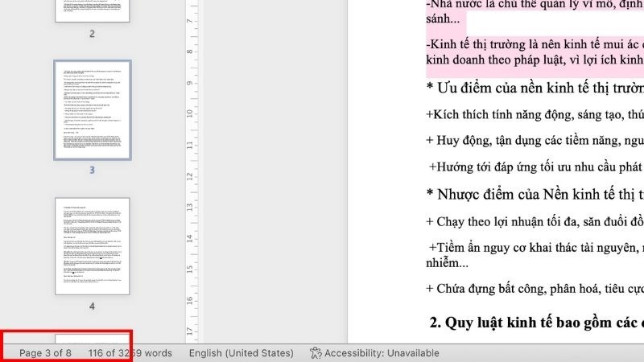Open the Accessibility checker icon
The image size is (644, 362).
point(316,353)
